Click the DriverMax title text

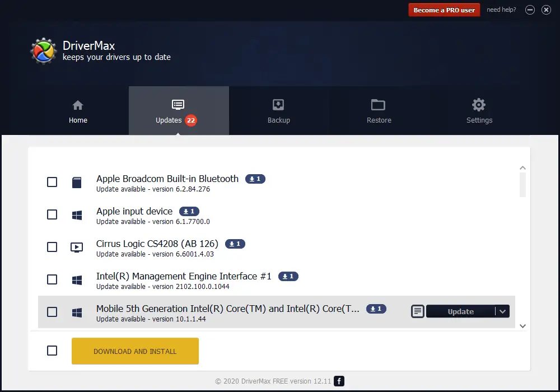coord(88,46)
